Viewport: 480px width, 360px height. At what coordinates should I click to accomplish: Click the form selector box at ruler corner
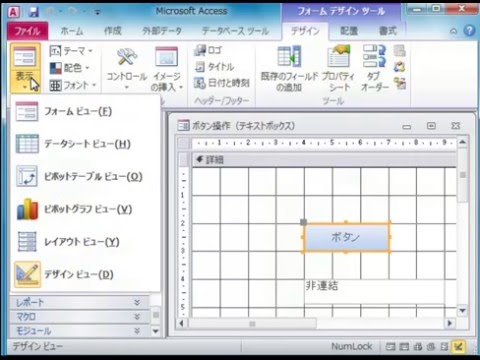point(183,143)
